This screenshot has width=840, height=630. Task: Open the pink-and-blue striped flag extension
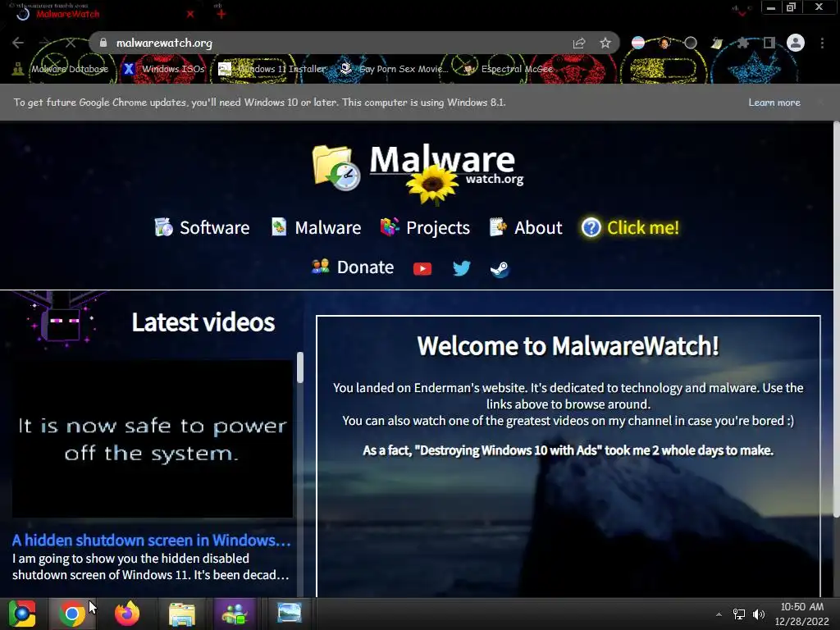point(638,43)
